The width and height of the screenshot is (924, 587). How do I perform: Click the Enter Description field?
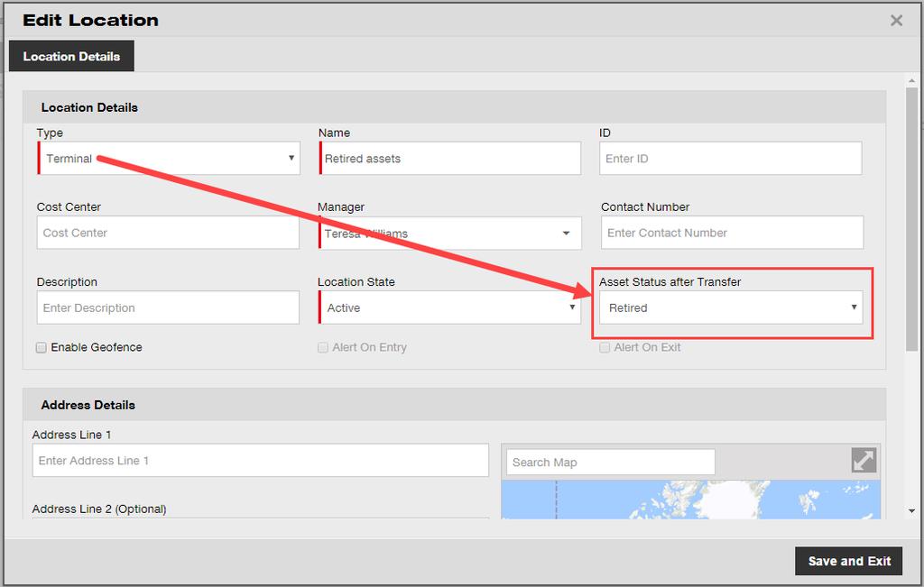tap(168, 307)
